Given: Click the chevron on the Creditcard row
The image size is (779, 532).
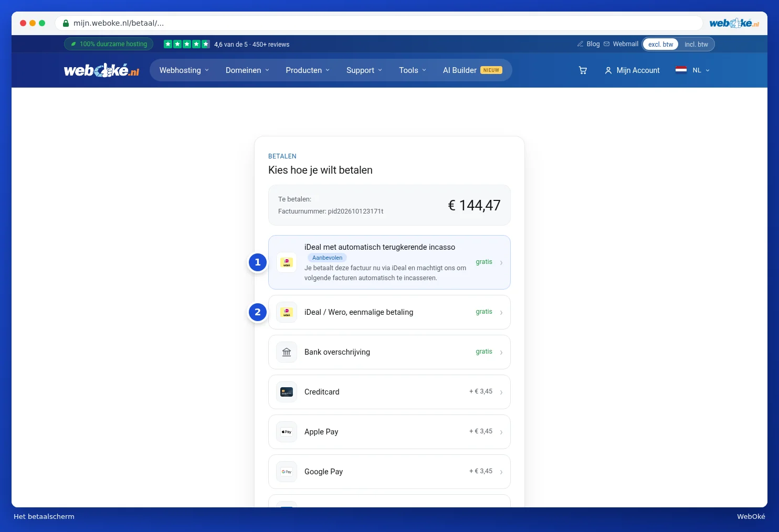Looking at the screenshot, I should point(501,392).
